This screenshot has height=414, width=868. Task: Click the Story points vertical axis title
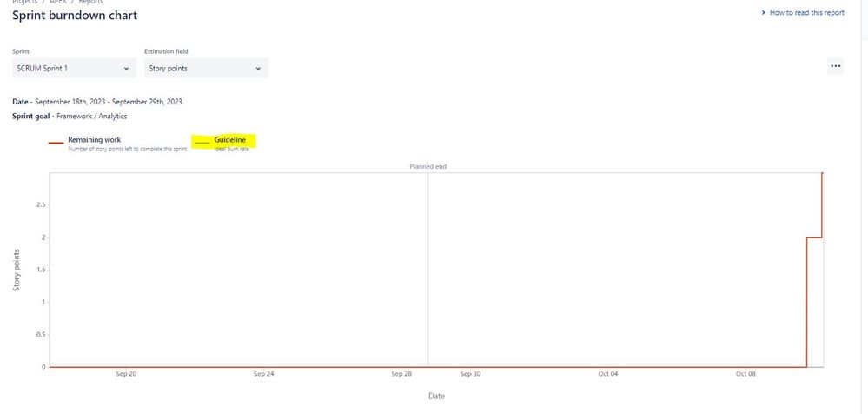tap(17, 270)
